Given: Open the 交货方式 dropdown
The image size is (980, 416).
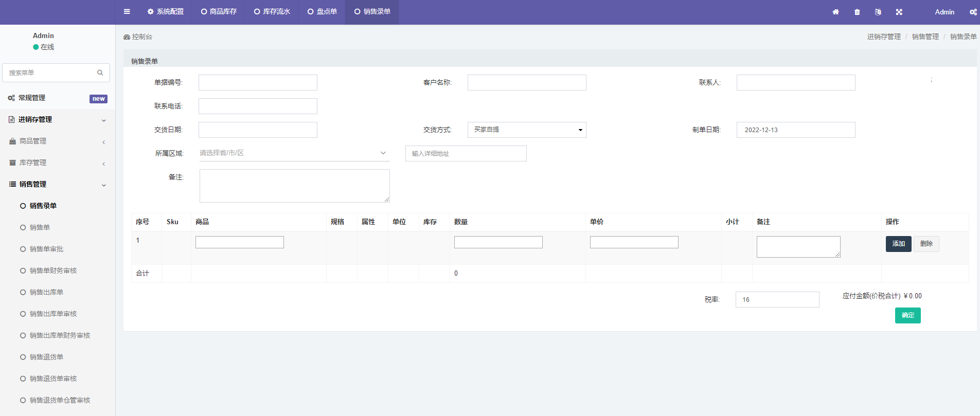Looking at the screenshot, I should pyautogui.click(x=526, y=130).
